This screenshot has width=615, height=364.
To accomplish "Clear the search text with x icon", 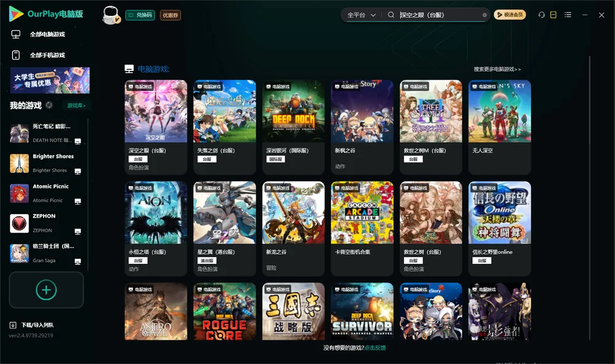I will [x=485, y=15].
